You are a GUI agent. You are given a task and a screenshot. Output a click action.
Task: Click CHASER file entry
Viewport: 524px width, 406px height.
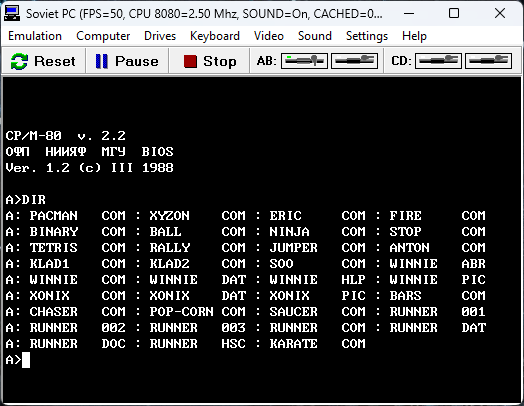coord(53,312)
